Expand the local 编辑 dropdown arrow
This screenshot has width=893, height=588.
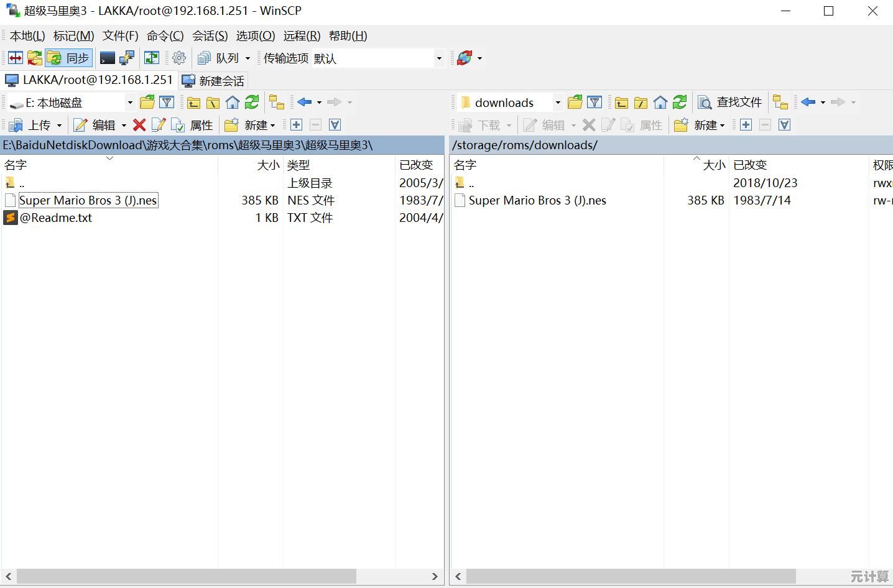(x=124, y=126)
